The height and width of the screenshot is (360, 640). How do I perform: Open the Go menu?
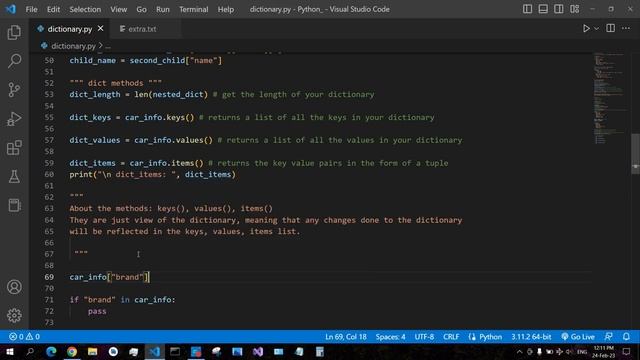[x=141, y=9]
